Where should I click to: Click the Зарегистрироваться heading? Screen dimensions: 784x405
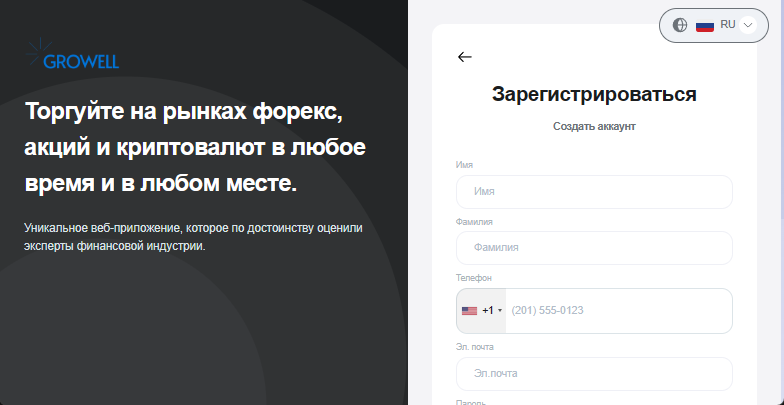(594, 94)
